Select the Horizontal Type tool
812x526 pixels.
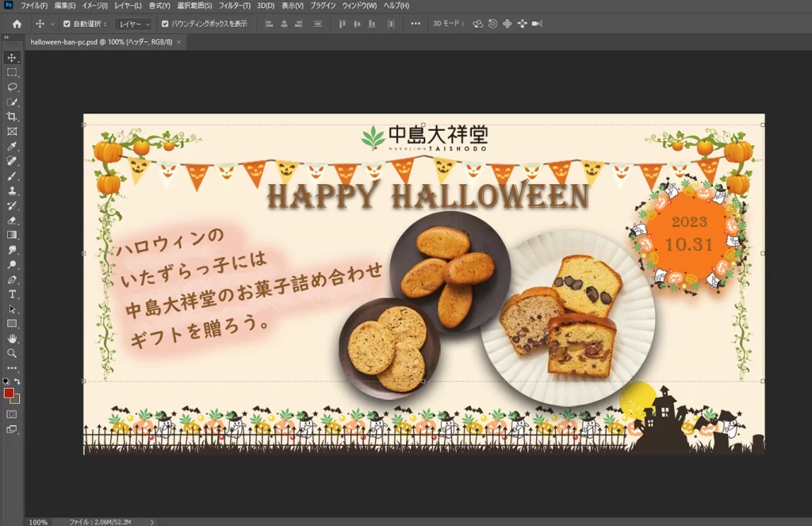(x=12, y=294)
